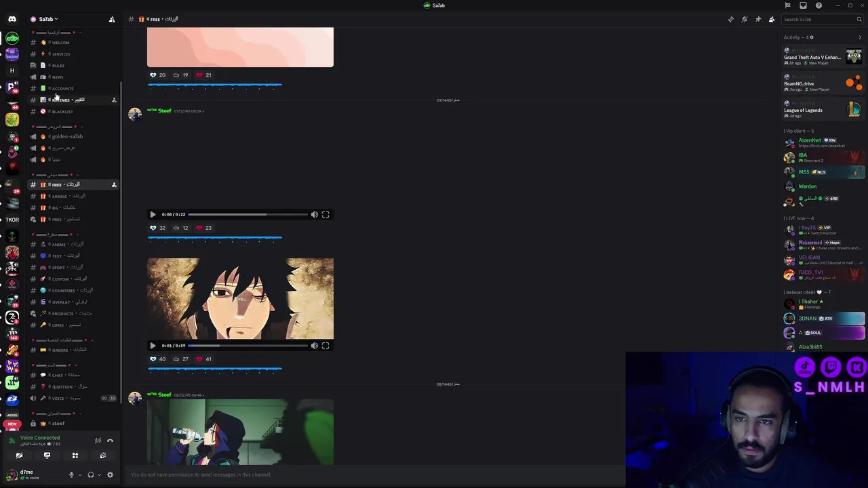Open the RULES channel

(x=73, y=65)
